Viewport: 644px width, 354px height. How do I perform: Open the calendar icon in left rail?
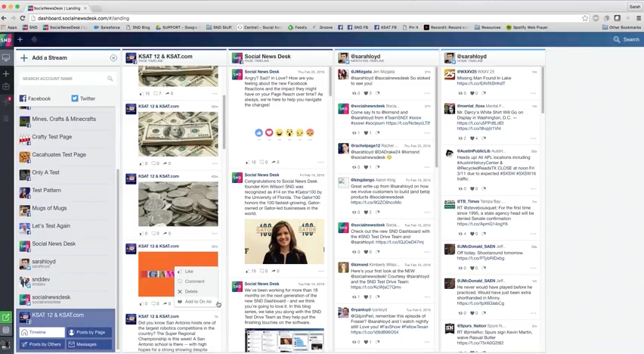(6, 330)
